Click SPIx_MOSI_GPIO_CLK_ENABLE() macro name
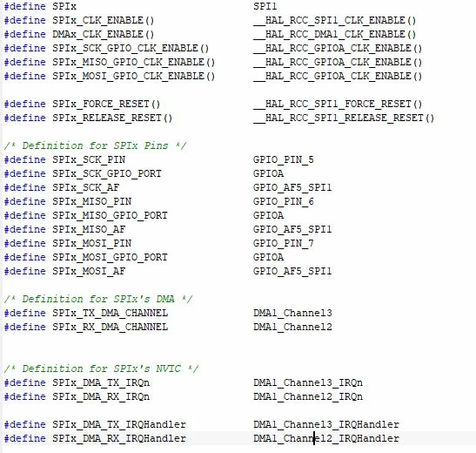476x453 pixels. [133, 77]
